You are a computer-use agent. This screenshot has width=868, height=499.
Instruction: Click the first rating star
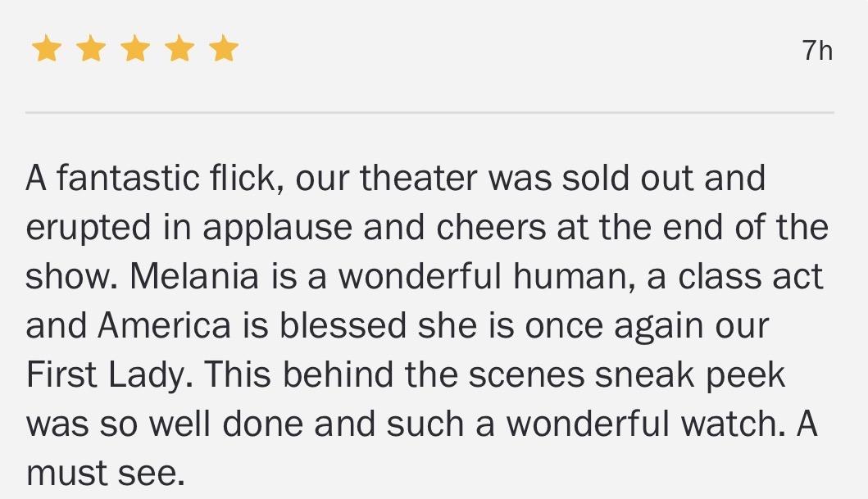point(47,50)
